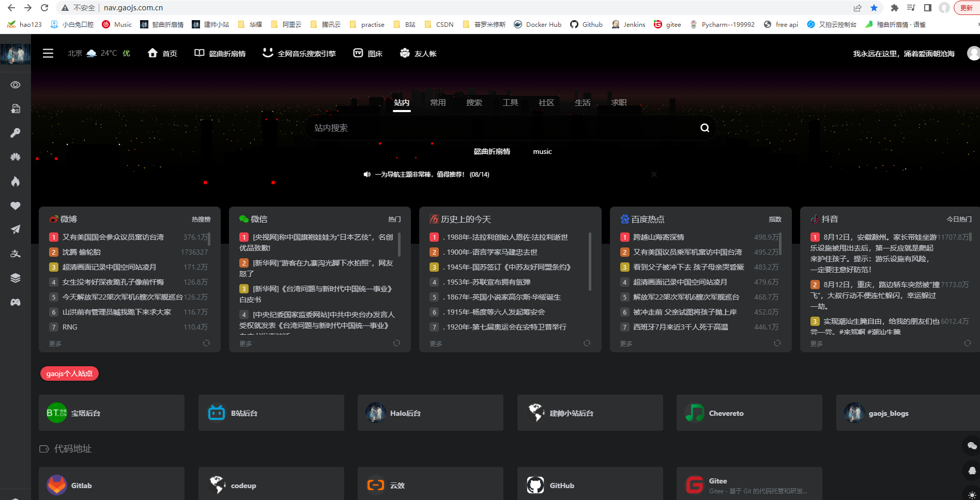The width and height of the screenshot is (980, 500).
Task: Click the paper plane icon in the sidebar
Action: pyautogui.click(x=16, y=229)
